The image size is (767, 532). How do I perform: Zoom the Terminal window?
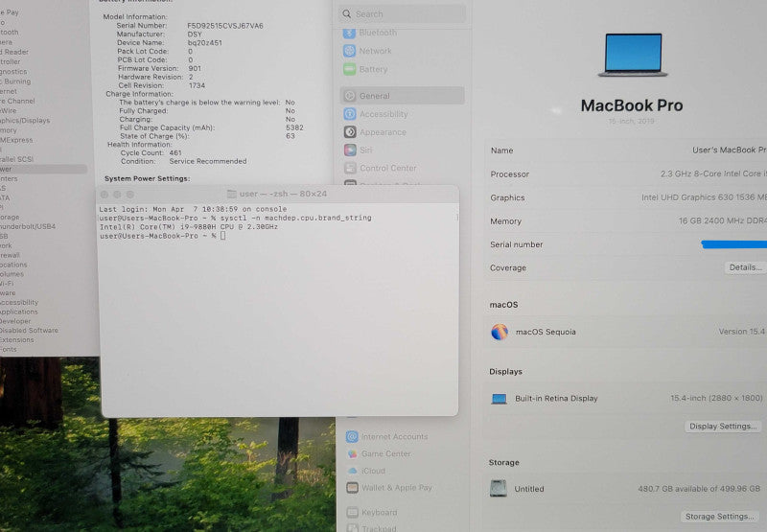pyautogui.click(x=130, y=195)
